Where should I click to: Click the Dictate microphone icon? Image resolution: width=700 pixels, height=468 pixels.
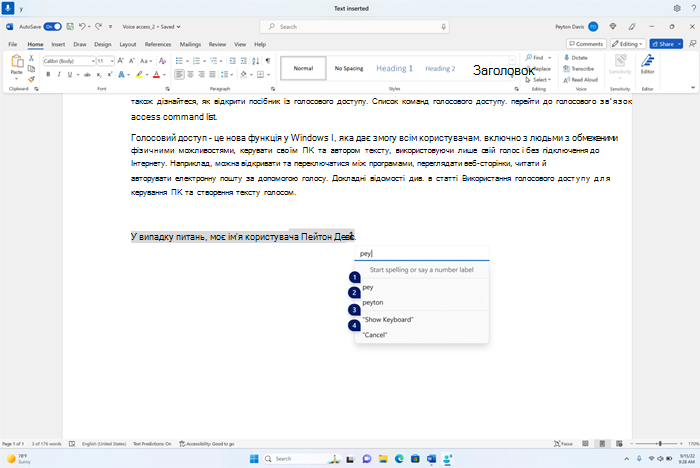point(566,58)
